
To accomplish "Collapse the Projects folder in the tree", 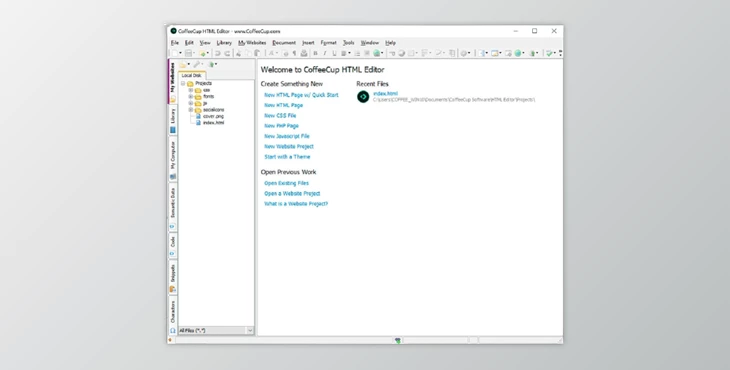I will coord(183,84).
